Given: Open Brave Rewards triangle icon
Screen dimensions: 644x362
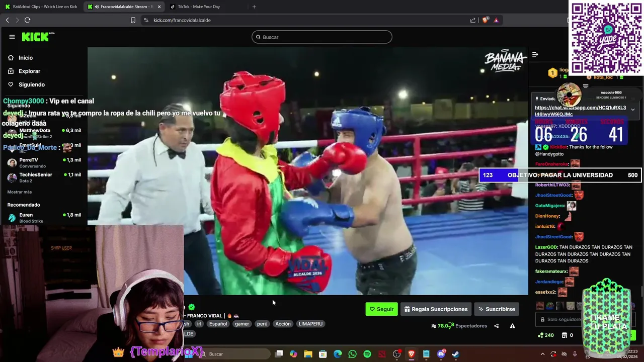Looking at the screenshot, I should (496, 20).
